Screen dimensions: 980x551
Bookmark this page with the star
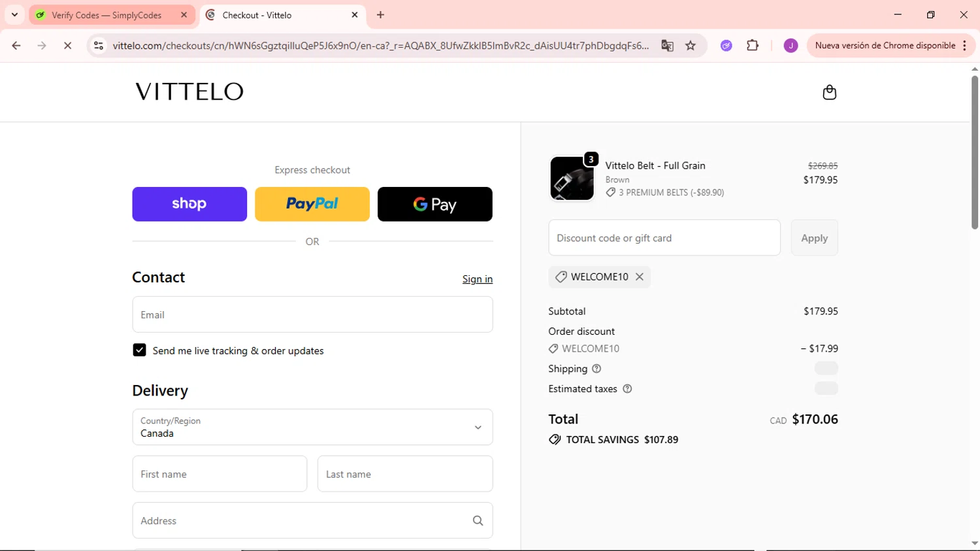point(691,46)
